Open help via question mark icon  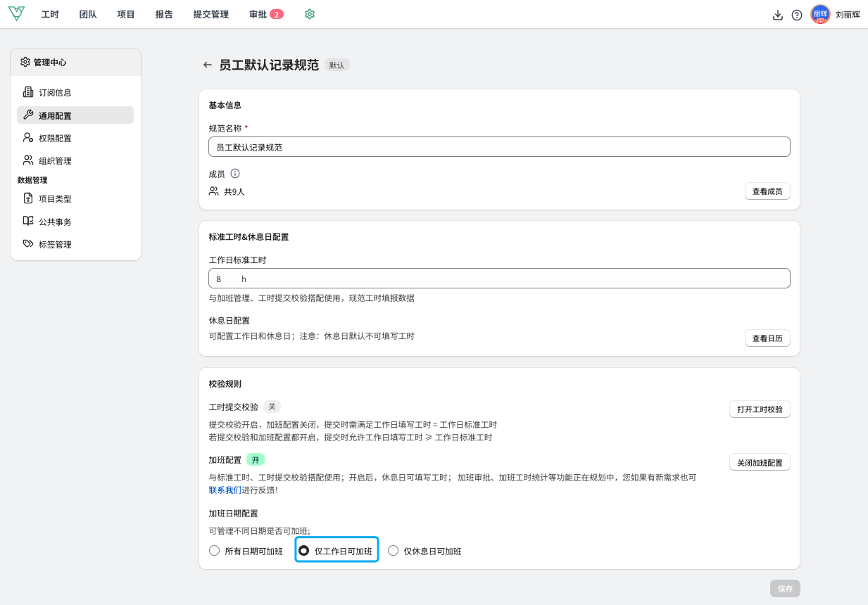point(797,15)
